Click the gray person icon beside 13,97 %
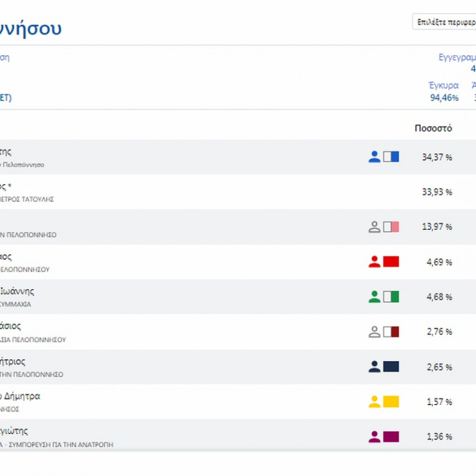The width and height of the screenshot is (476, 476). click(374, 227)
